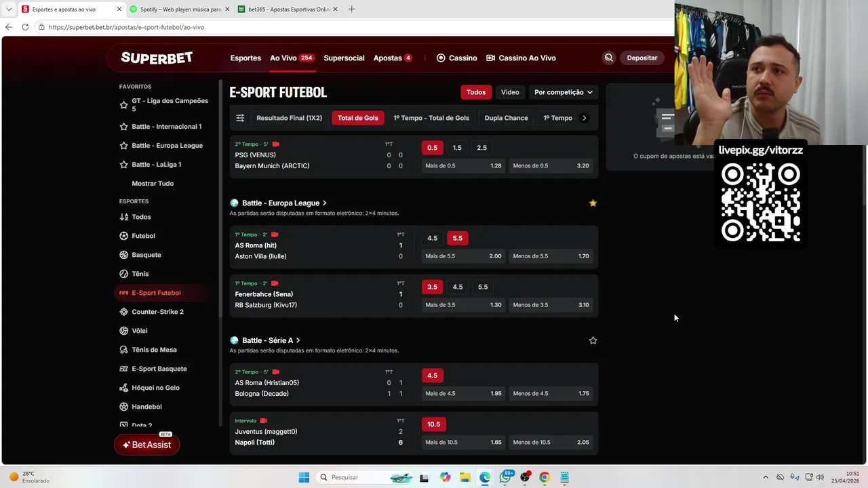Select Todos filter button

click(476, 92)
